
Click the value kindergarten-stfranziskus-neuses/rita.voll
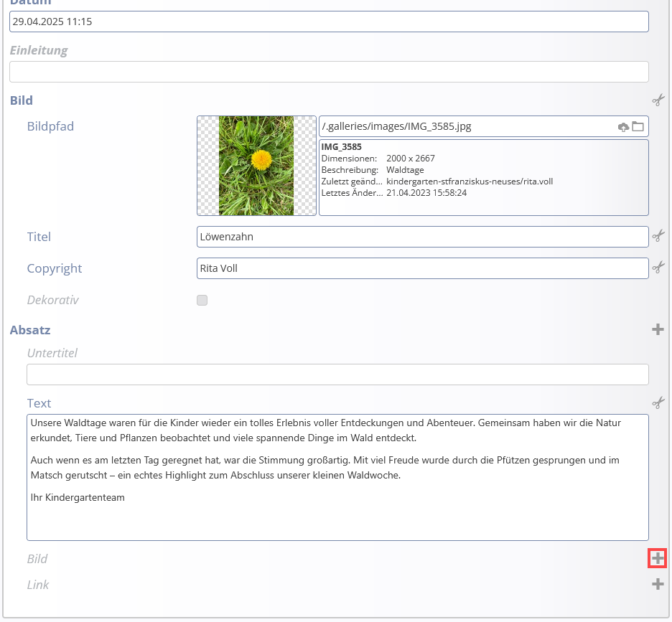(470, 182)
